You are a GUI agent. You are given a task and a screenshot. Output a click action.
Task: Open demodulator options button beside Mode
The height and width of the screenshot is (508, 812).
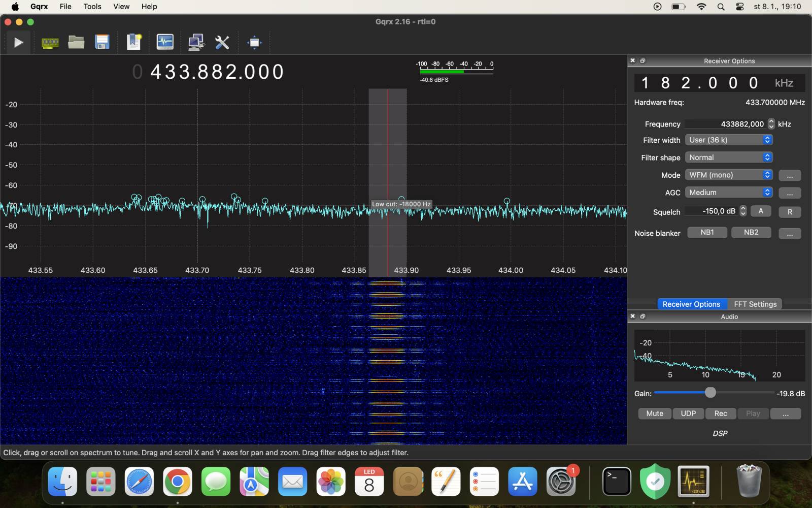click(x=790, y=175)
